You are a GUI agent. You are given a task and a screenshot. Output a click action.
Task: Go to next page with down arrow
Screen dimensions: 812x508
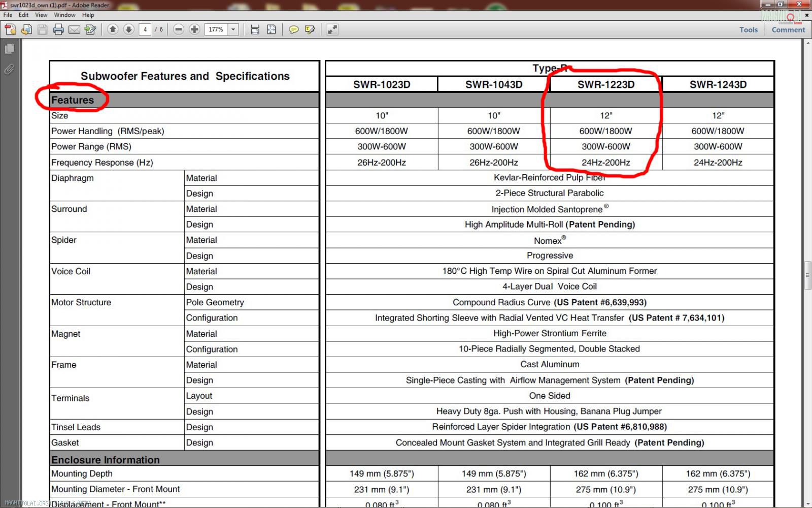click(x=129, y=29)
